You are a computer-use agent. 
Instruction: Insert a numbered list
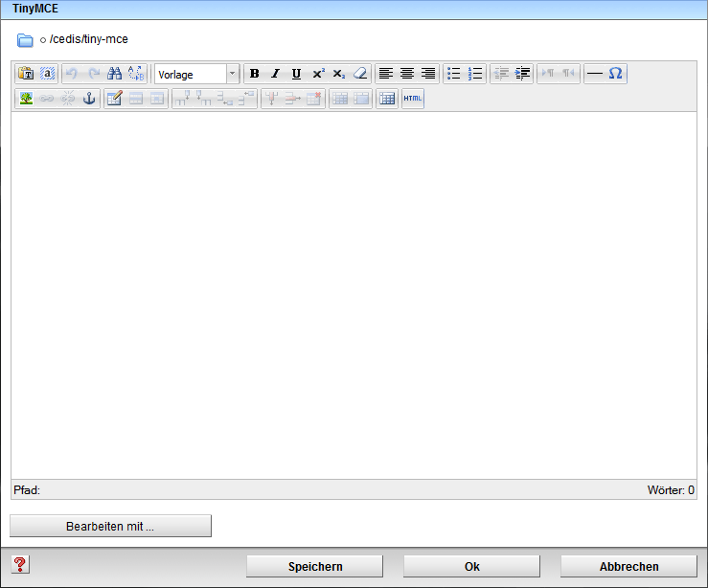point(475,74)
